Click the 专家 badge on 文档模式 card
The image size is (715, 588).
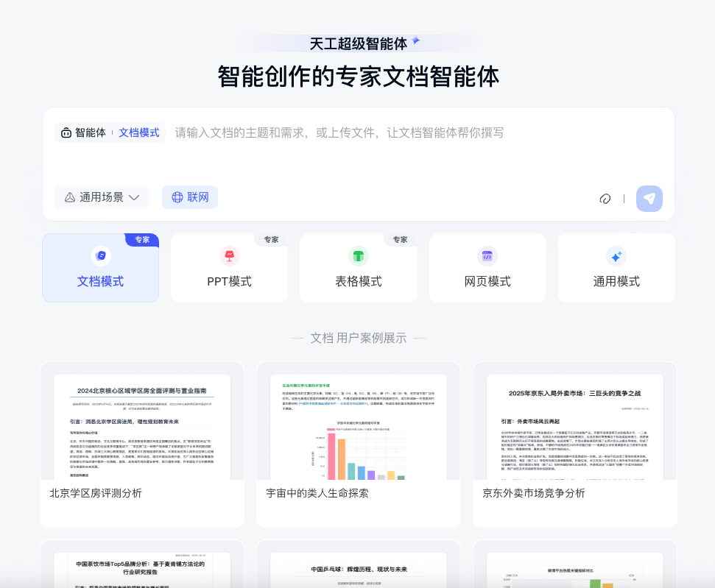coord(142,240)
